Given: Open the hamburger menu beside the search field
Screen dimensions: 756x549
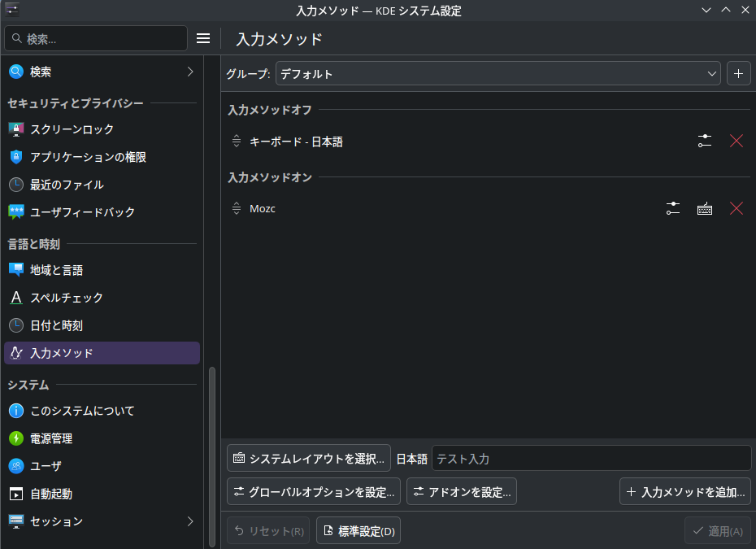Looking at the screenshot, I should [203, 37].
